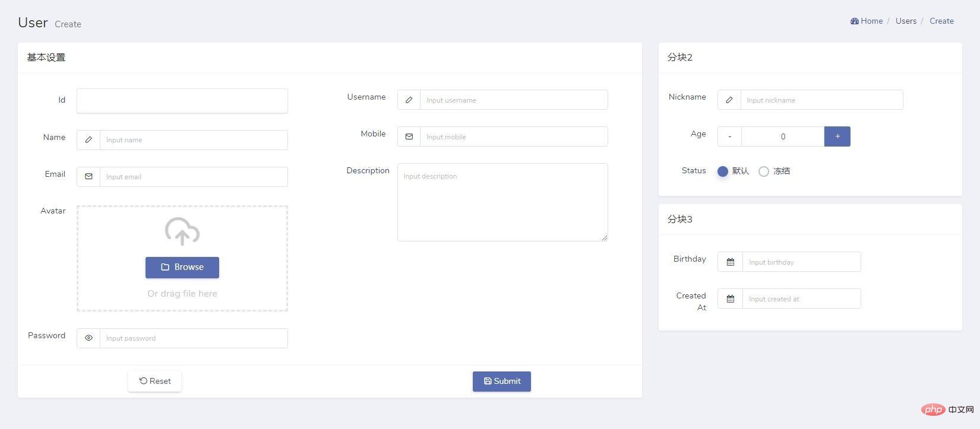The image size is (980, 429).
Task: Click the envelope icon beside the Mobile field
Action: pos(409,136)
